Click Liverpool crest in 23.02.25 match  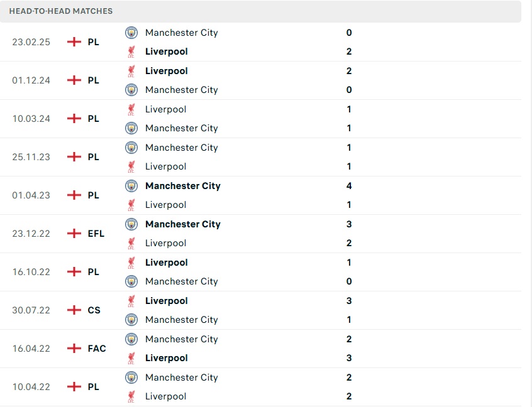point(131,52)
